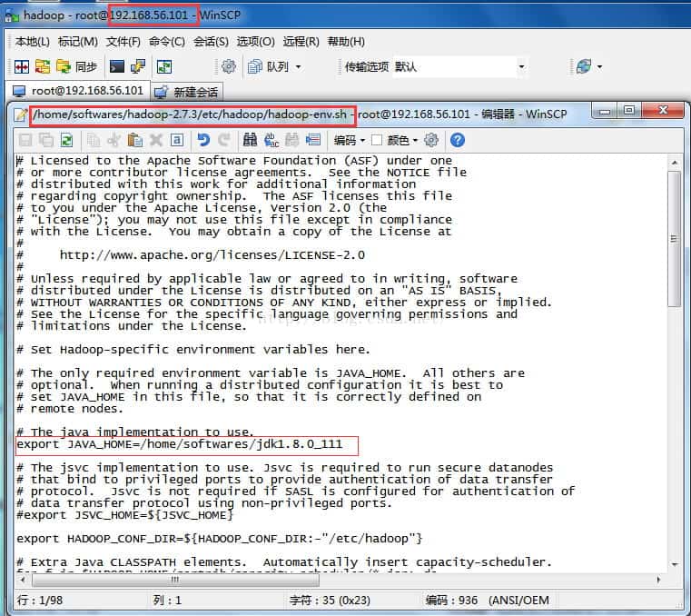Click the paste clipboard icon in editor
The width and height of the screenshot is (691, 616).
tap(135, 140)
